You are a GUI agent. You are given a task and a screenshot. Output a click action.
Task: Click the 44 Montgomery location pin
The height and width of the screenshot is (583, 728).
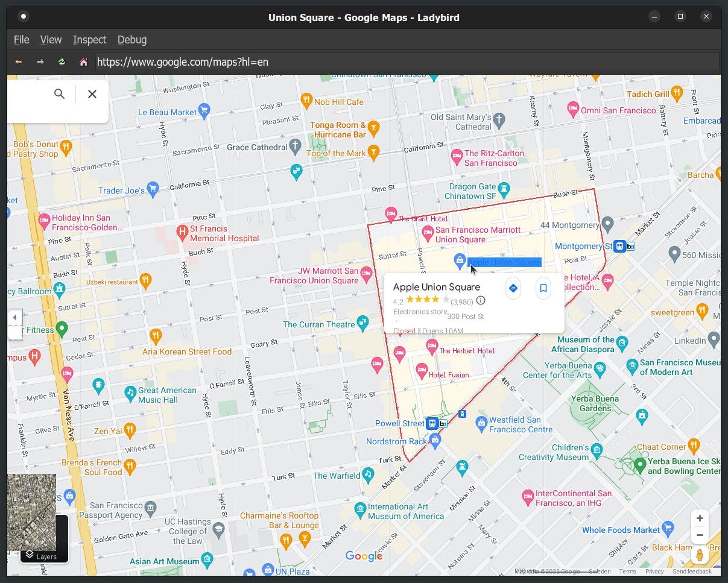(x=608, y=224)
